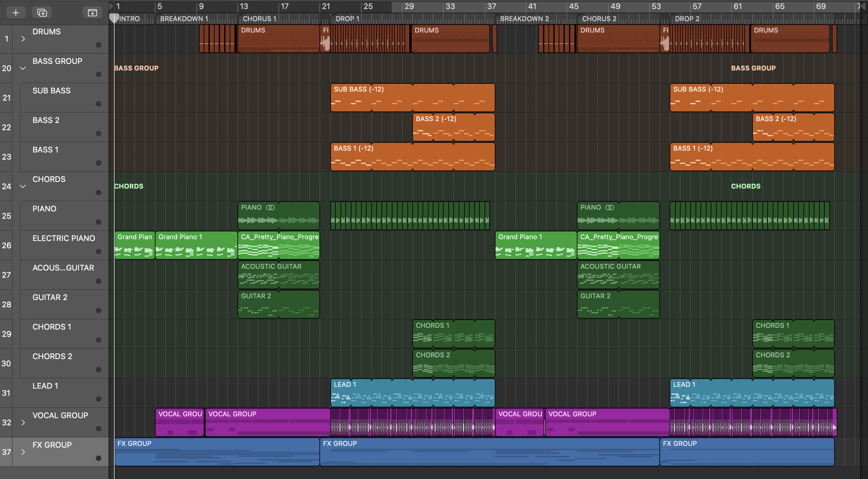
Task: Expand the DRUMS track stack
Action: coord(23,39)
